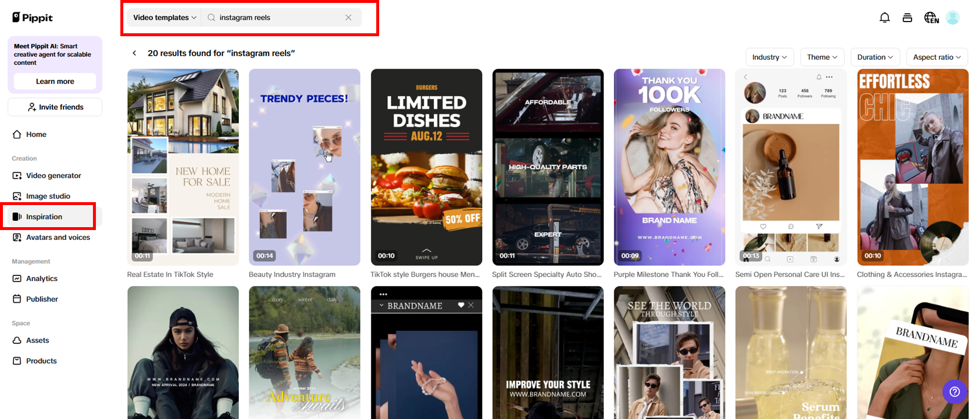This screenshot has height=419, width=980.
Task: Open Effortless Chic clothing template
Action: pyautogui.click(x=912, y=167)
